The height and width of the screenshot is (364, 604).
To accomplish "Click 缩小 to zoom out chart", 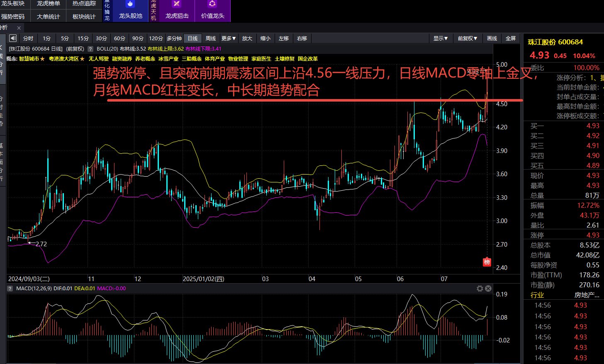I will pyautogui.click(x=265, y=39).
